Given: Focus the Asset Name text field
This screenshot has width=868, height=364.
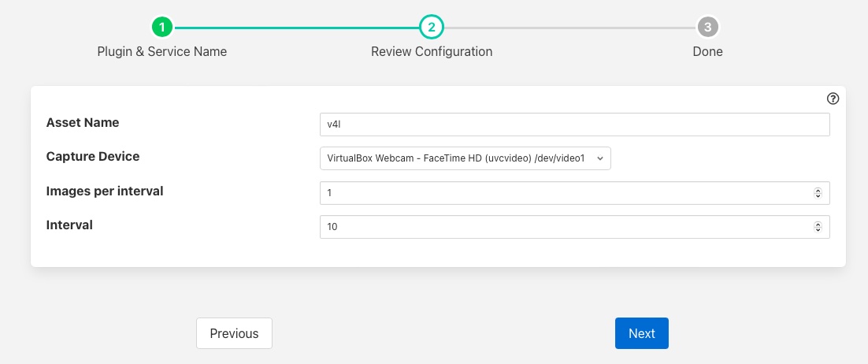Looking at the screenshot, I should click(x=574, y=124).
